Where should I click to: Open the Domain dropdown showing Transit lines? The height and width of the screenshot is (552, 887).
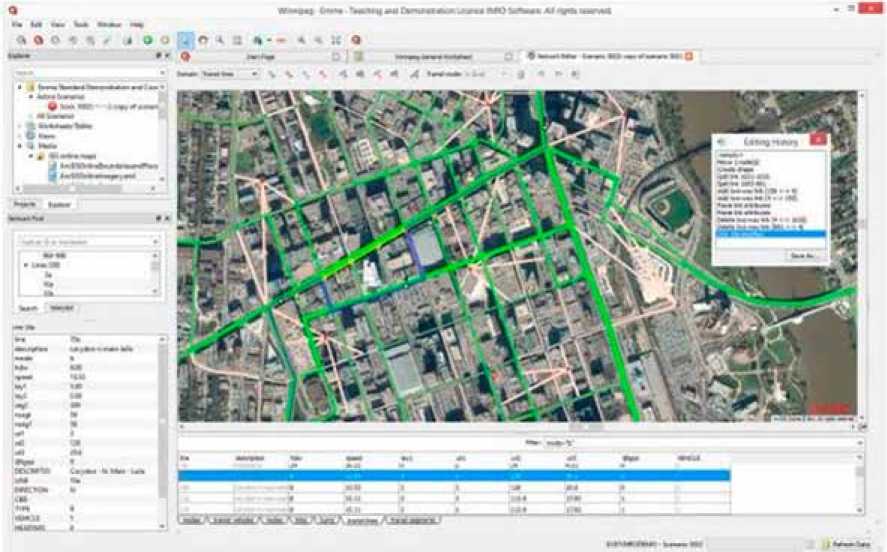pos(230,74)
